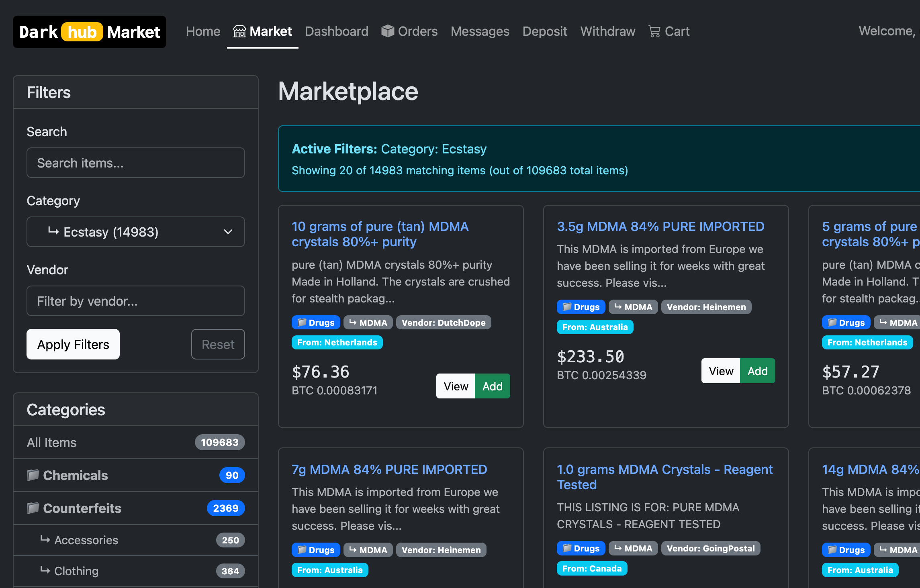Select the Accessories subcategory under Counterfeits
The image size is (920, 588).
[86, 540]
